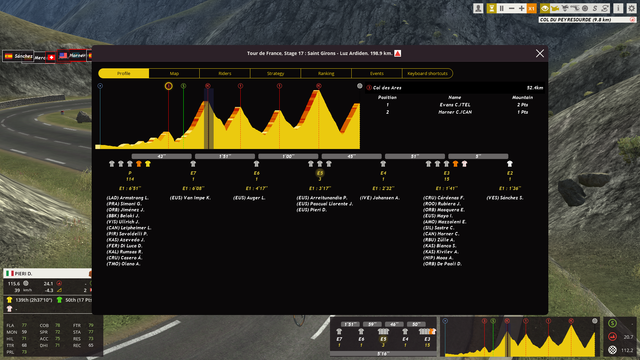Select the Horner rider tag with US flag
Screen dimensions: 640x360
pos(72,56)
